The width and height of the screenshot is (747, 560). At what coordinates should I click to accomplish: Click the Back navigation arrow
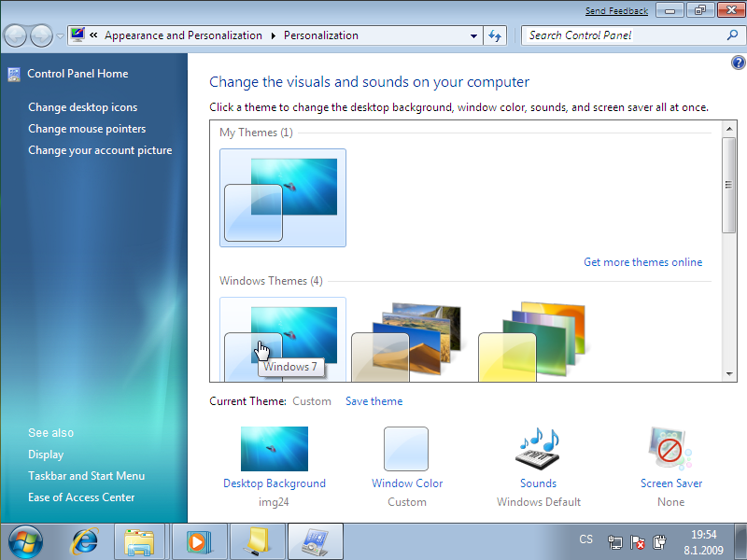tap(15, 35)
